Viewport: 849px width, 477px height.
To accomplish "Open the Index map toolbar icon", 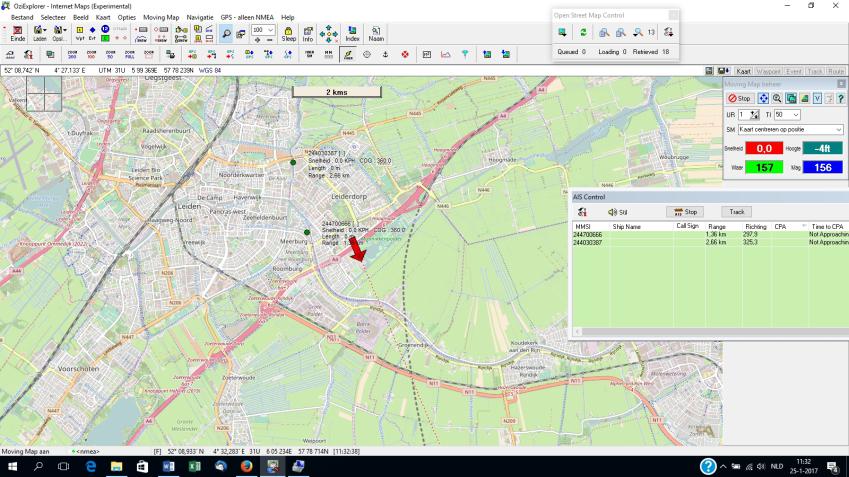I will (352, 34).
